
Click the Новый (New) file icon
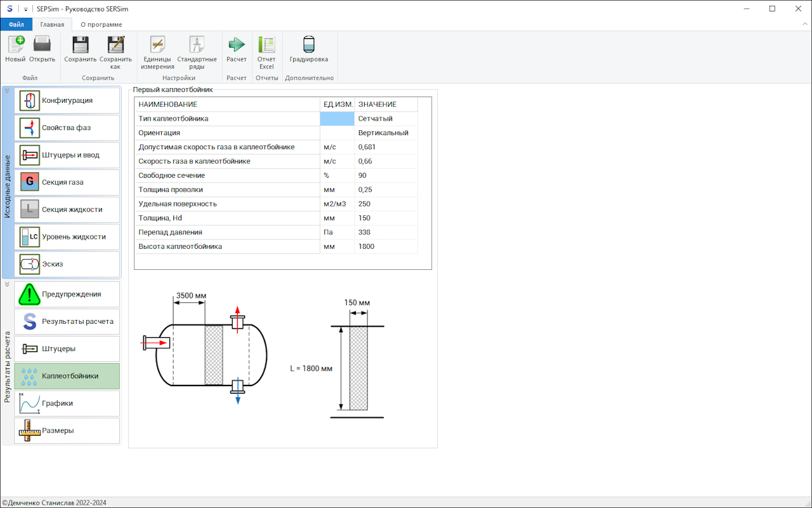tap(15, 46)
